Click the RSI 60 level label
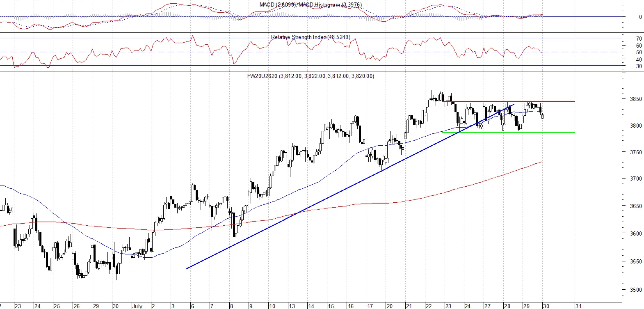644x309 pixels. [639, 46]
